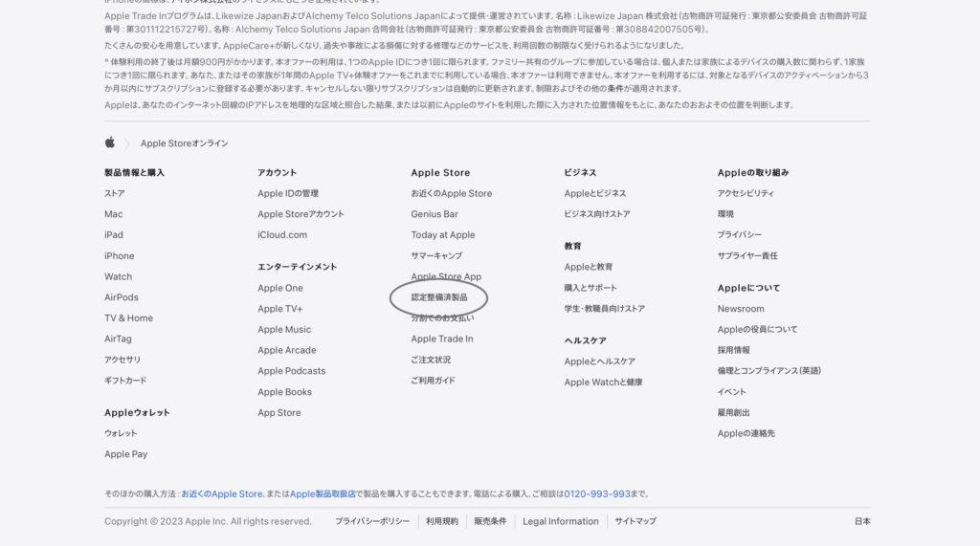Viewport: 980px width, 546px height.
Task: Open the 分割でのお支払い link
Action: click(x=442, y=318)
